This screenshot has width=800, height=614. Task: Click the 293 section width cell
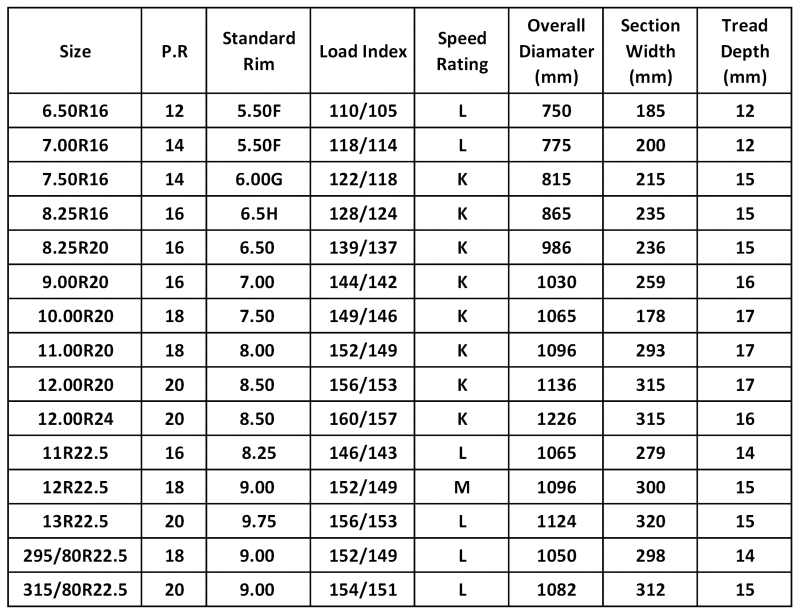[650, 350]
